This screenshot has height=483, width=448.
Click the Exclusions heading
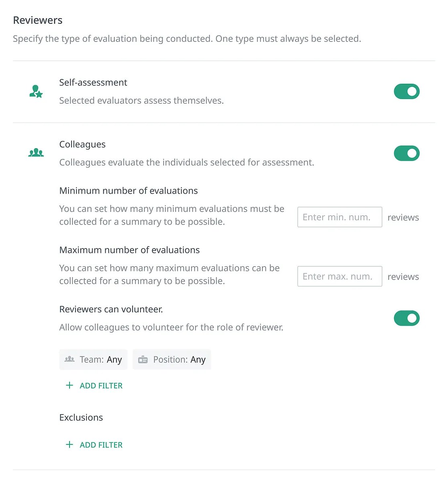click(x=81, y=417)
